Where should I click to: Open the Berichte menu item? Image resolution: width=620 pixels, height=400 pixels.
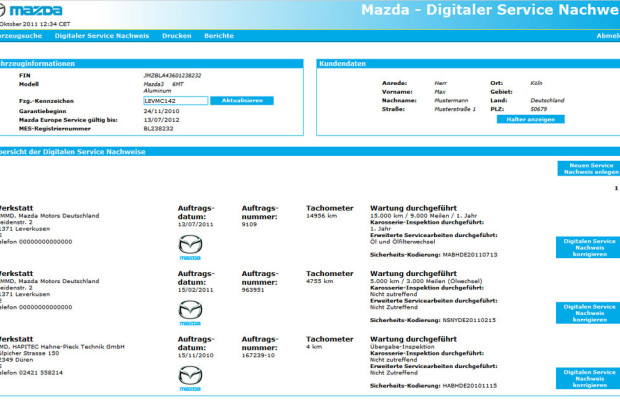[219, 36]
